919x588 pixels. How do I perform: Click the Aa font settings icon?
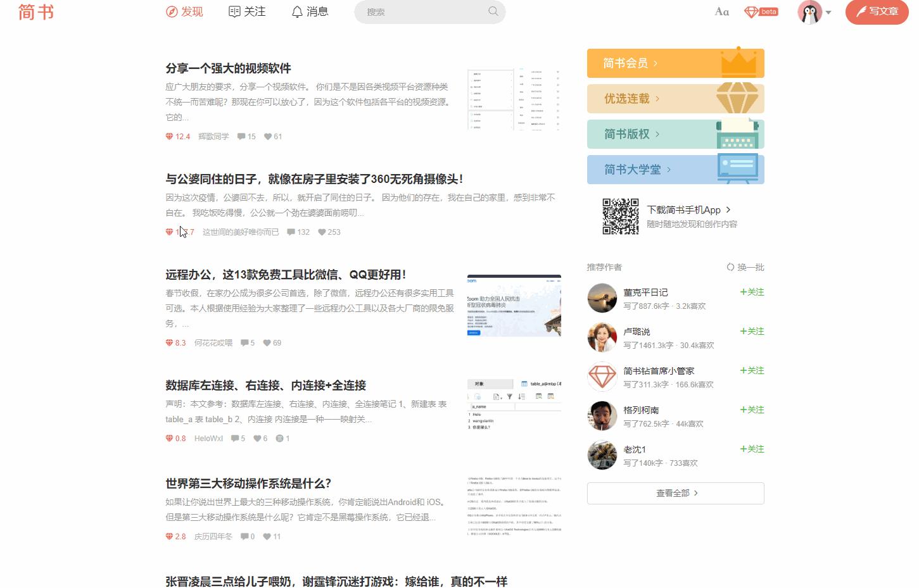[x=721, y=11]
